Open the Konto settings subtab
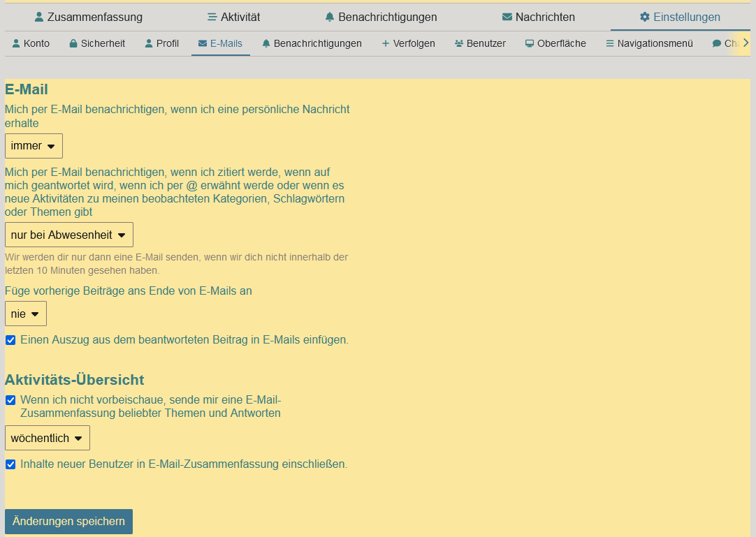This screenshot has width=756, height=537. pos(31,43)
